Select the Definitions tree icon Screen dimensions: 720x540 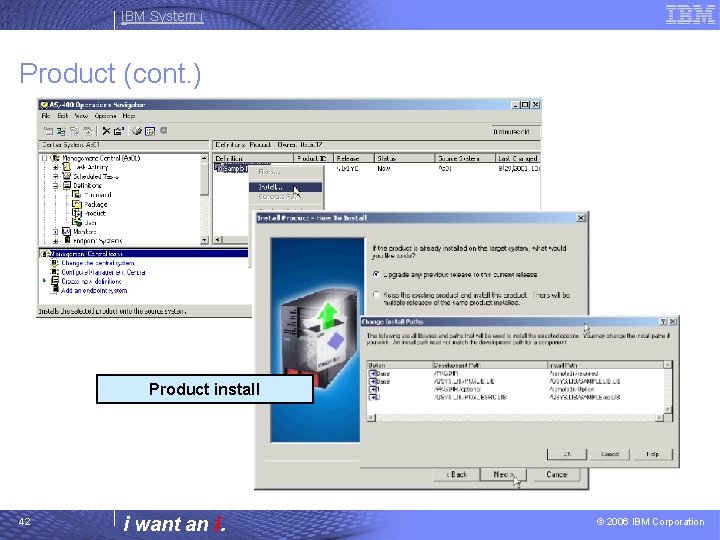coord(67,186)
